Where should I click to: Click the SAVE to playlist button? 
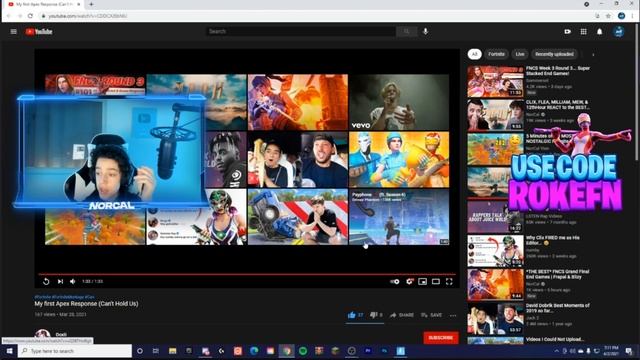(431, 315)
